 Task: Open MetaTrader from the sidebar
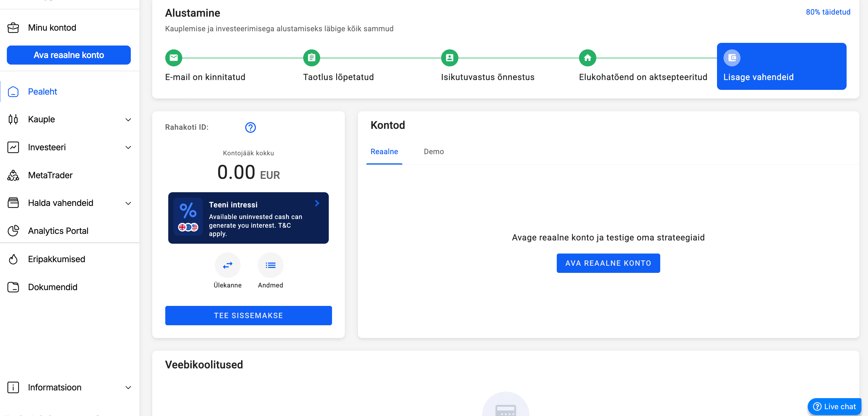coord(70,176)
